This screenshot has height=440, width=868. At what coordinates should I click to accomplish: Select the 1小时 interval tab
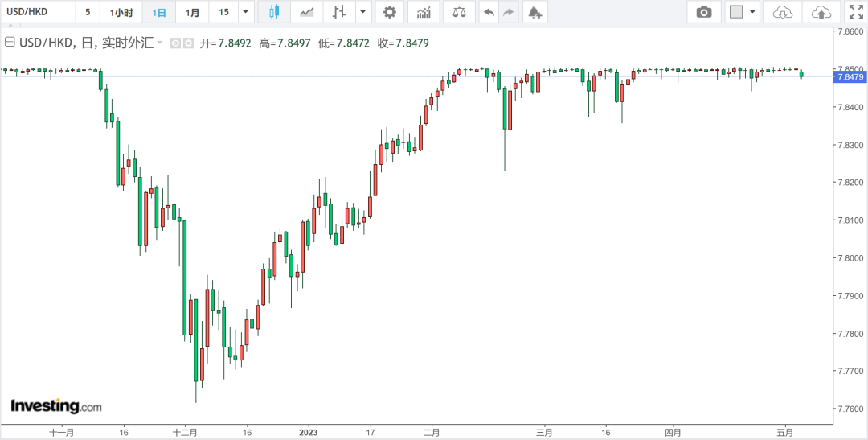pyautogui.click(x=122, y=12)
